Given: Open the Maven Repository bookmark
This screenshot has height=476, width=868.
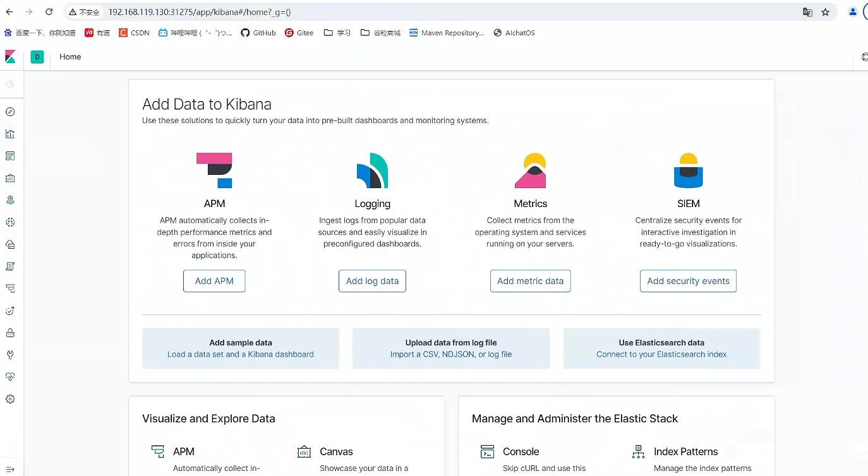Looking at the screenshot, I should (447, 33).
